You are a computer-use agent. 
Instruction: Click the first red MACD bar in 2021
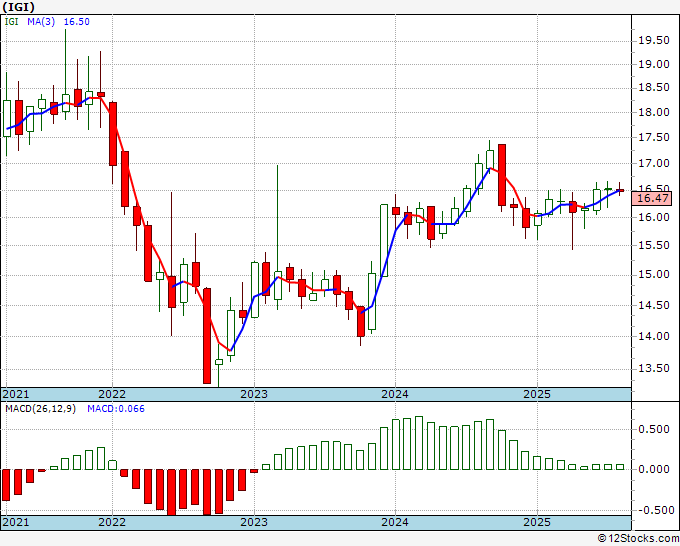point(6,484)
